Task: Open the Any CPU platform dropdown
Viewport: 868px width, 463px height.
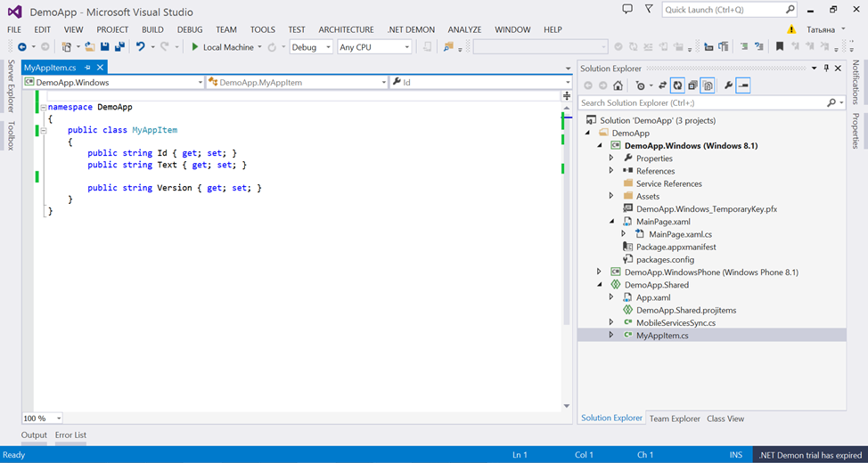Action: (374, 47)
